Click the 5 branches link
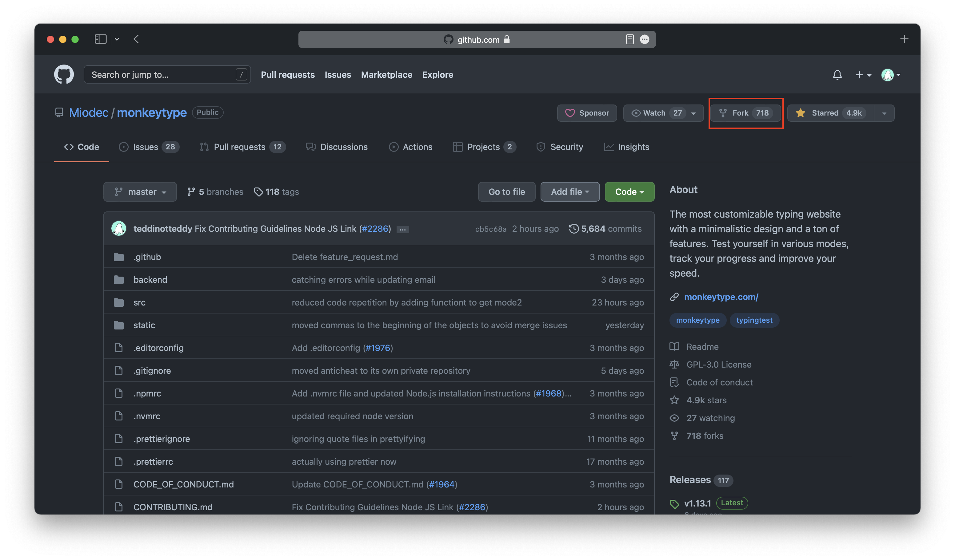The image size is (955, 560). click(x=216, y=192)
